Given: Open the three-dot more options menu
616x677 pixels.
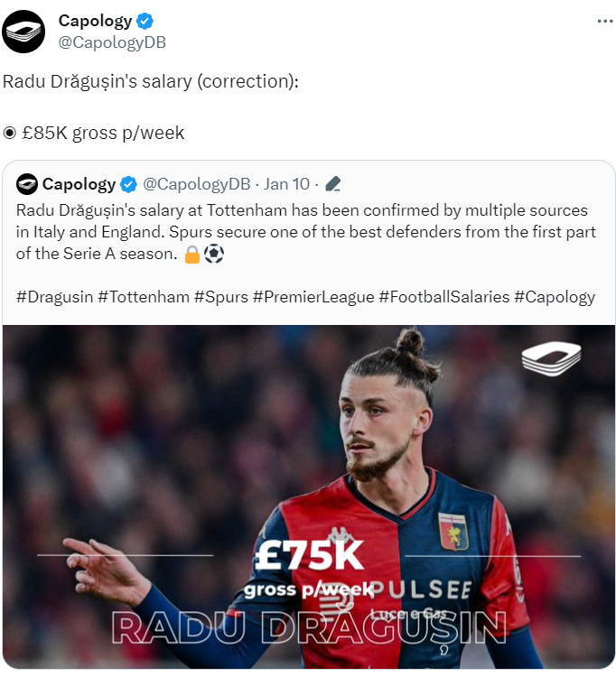Looking at the screenshot, I should 605,21.
